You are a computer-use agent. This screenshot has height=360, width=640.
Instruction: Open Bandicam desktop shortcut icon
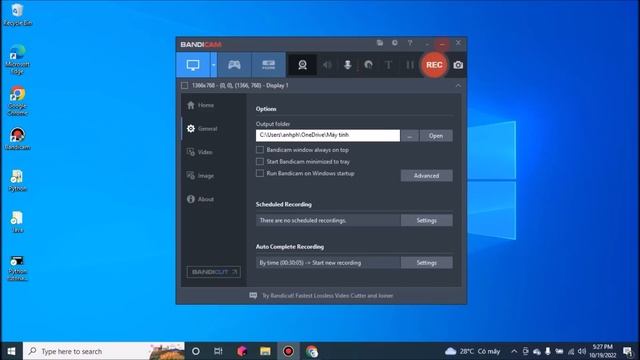point(17,139)
